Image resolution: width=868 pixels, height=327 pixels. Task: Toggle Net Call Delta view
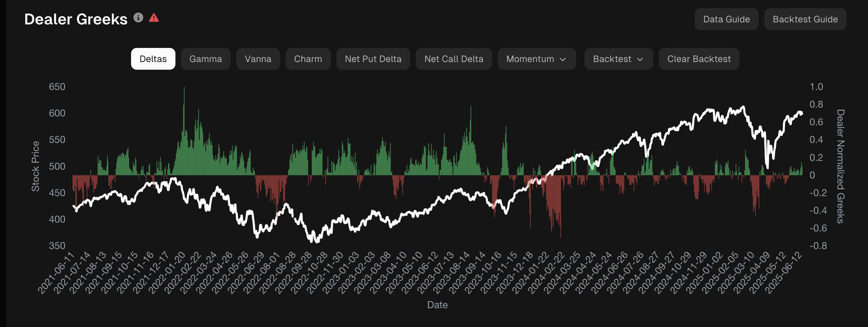tap(454, 59)
